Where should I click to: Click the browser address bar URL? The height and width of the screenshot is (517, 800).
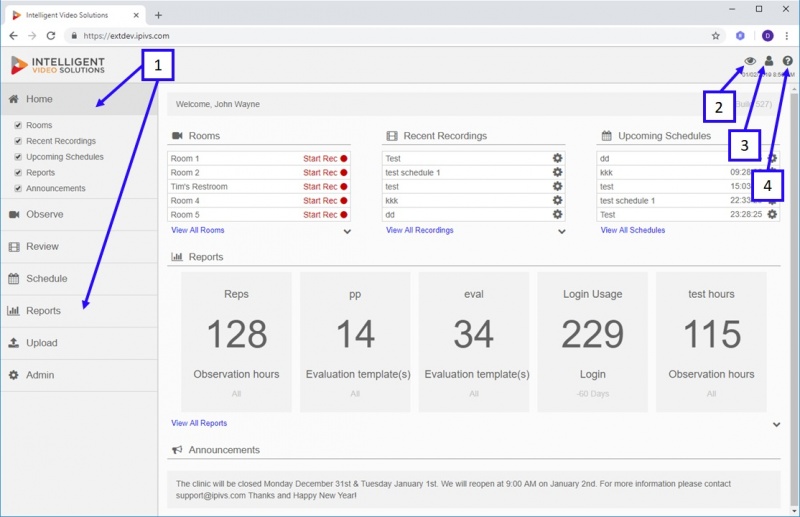[126, 36]
